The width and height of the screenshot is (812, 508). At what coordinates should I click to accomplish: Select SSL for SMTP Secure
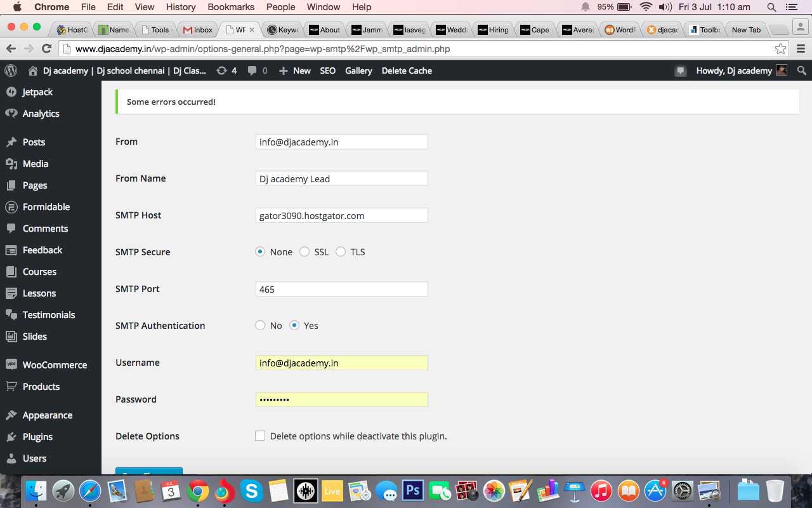point(304,251)
